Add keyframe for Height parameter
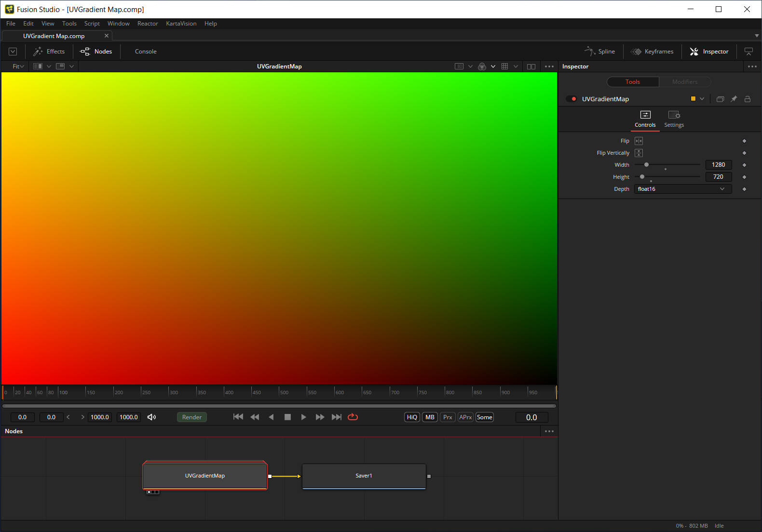Screen dimensions: 762x532 [744, 177]
